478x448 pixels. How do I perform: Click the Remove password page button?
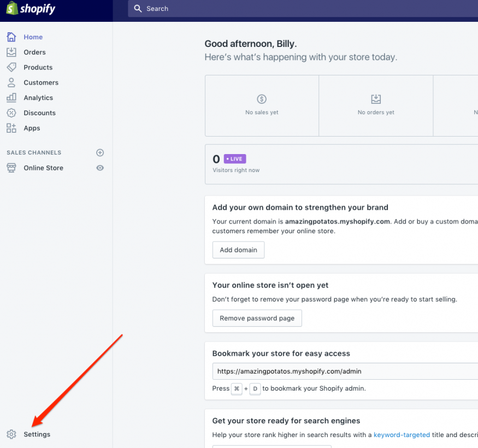pyautogui.click(x=257, y=318)
